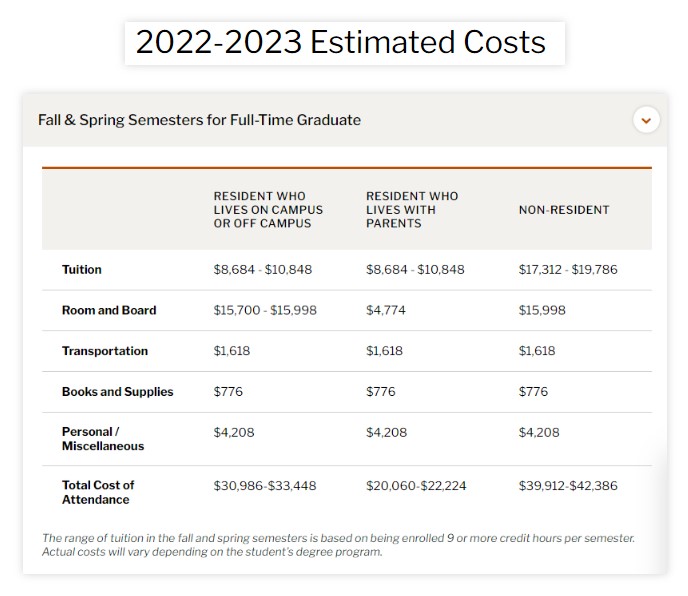Click the Personal / Miscellaneous row label

point(103,439)
